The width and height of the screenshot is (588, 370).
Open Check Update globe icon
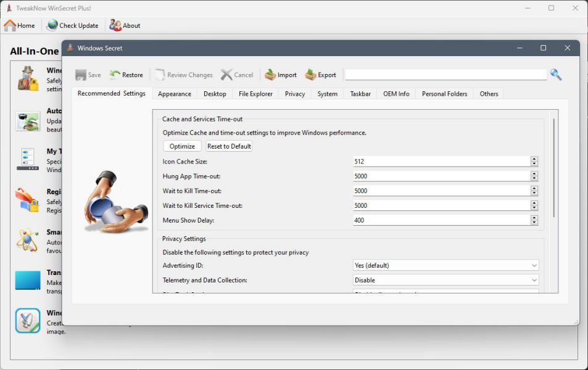coord(52,25)
